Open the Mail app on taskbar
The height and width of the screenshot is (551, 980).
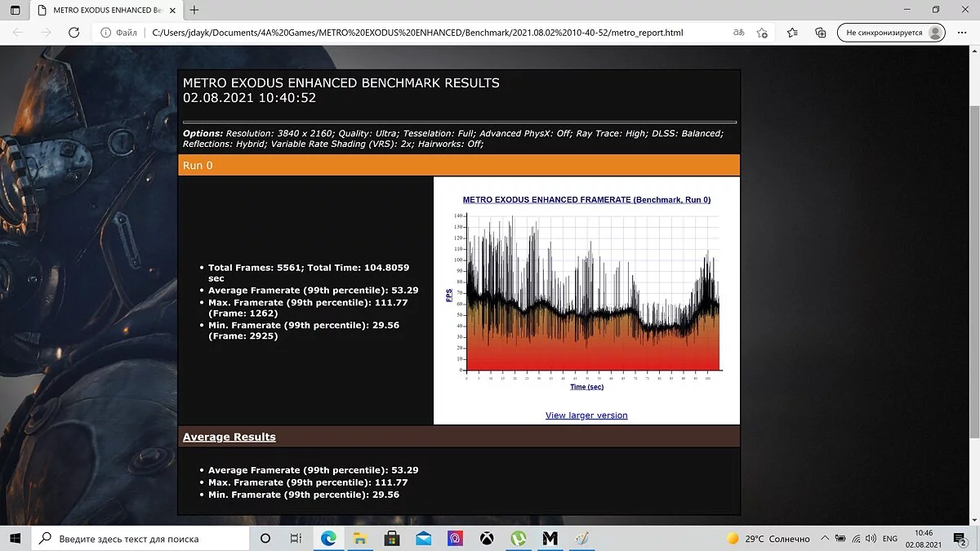[x=423, y=539]
